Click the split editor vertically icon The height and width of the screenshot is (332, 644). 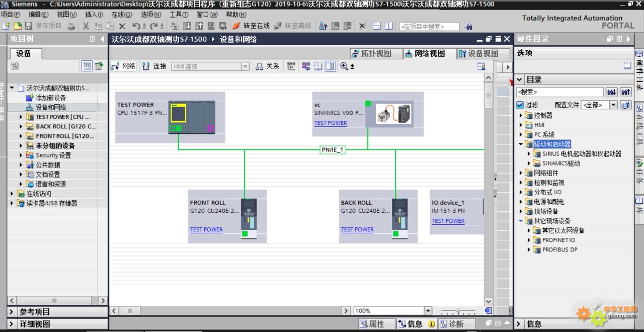tap(388, 26)
